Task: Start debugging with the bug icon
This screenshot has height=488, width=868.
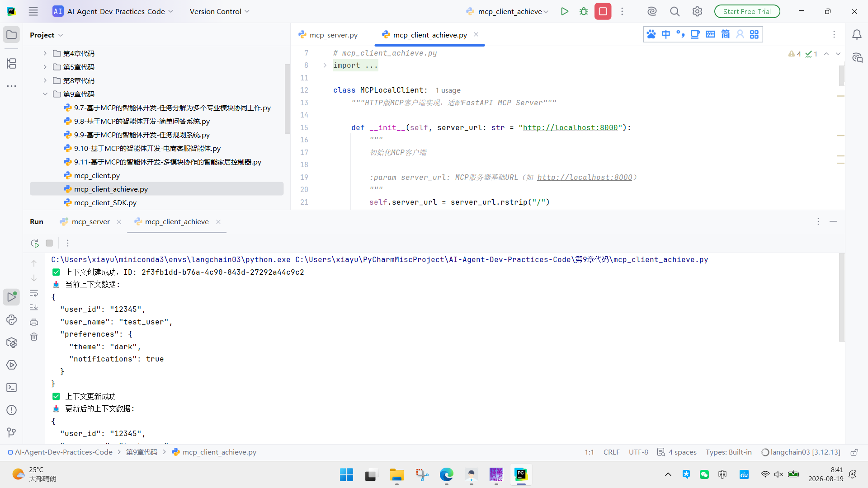Action: 584,11
